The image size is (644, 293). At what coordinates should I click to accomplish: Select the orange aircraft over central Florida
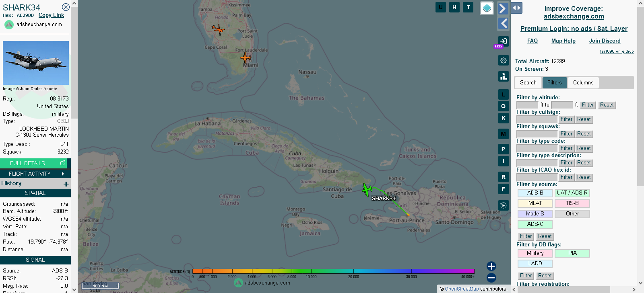point(218,29)
